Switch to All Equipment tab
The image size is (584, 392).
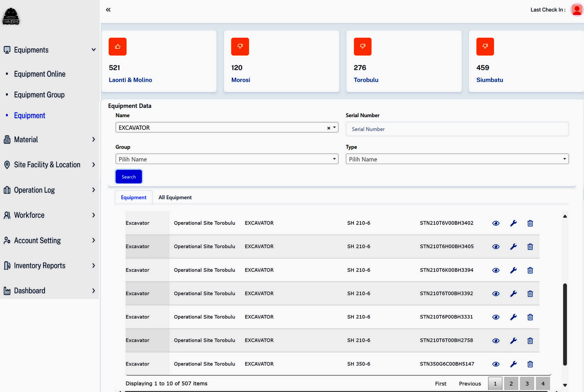[x=175, y=198]
